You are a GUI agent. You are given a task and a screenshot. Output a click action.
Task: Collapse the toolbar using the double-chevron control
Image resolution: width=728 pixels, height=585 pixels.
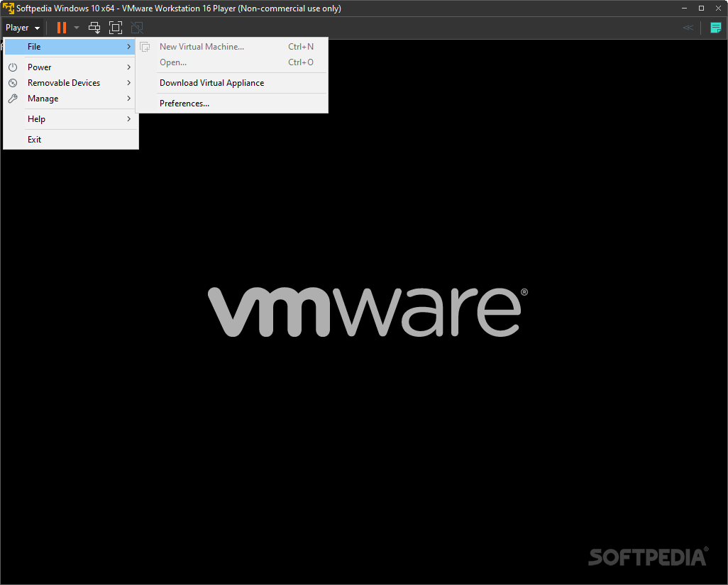click(688, 27)
